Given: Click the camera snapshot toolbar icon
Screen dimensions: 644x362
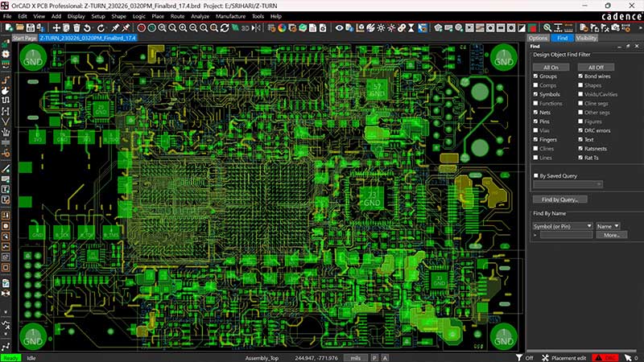Looking at the screenshot, I should [615, 28].
